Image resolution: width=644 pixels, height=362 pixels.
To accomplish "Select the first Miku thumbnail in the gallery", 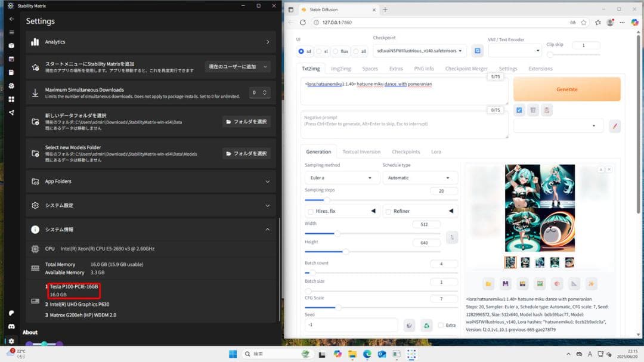I will coord(510,262).
